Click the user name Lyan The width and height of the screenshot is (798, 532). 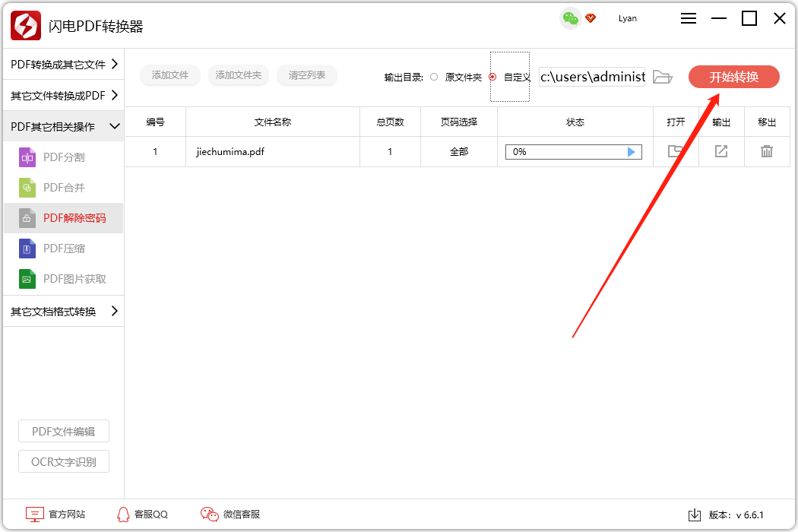(628, 18)
